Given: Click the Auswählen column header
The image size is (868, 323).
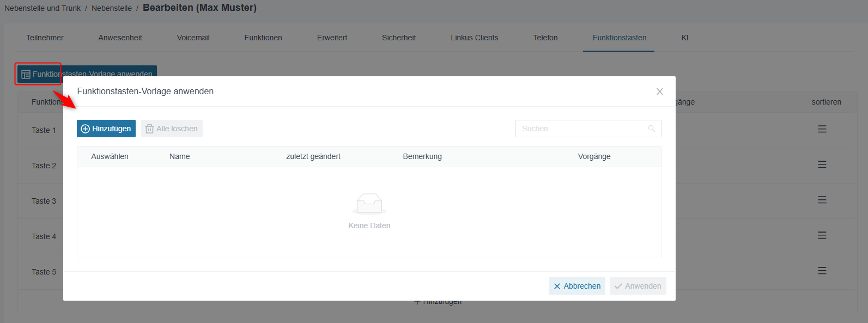Looking at the screenshot, I should point(110,156).
